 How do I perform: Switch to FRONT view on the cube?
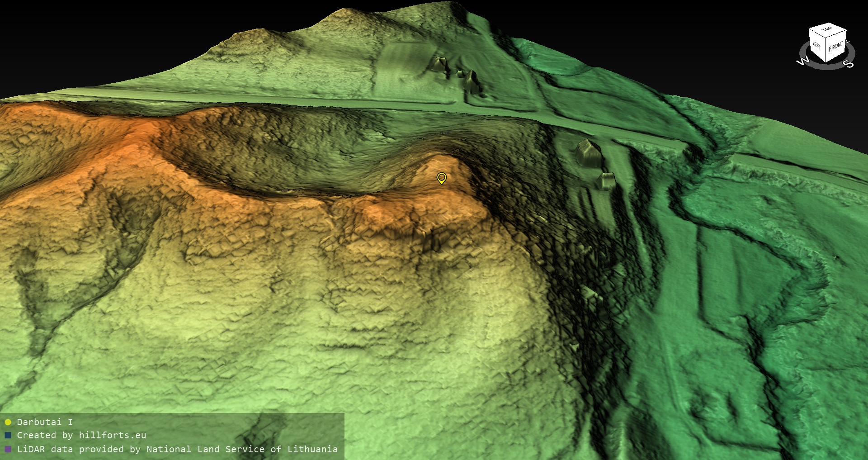(x=836, y=47)
